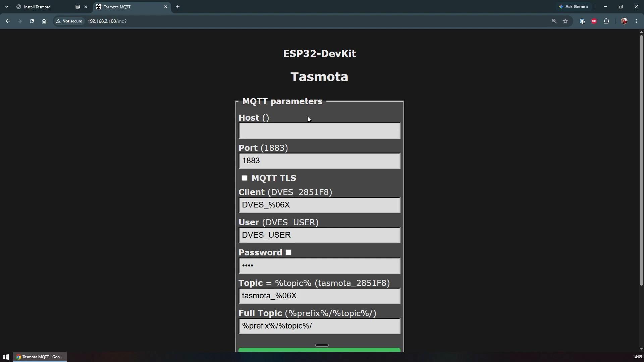Enable the MQTT TLS checkbox
The image size is (644, 362).
(x=245, y=178)
